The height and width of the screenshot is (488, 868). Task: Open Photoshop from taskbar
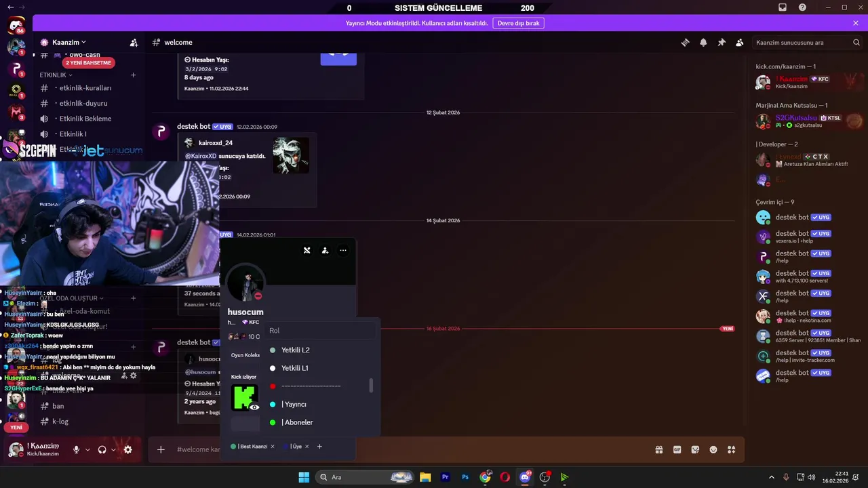pyautogui.click(x=465, y=477)
